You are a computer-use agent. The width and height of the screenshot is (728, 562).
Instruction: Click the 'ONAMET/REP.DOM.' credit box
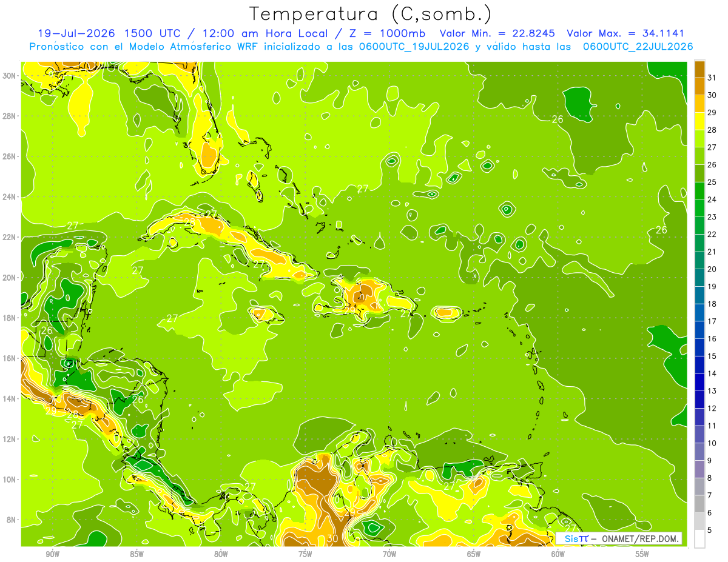coord(619,538)
